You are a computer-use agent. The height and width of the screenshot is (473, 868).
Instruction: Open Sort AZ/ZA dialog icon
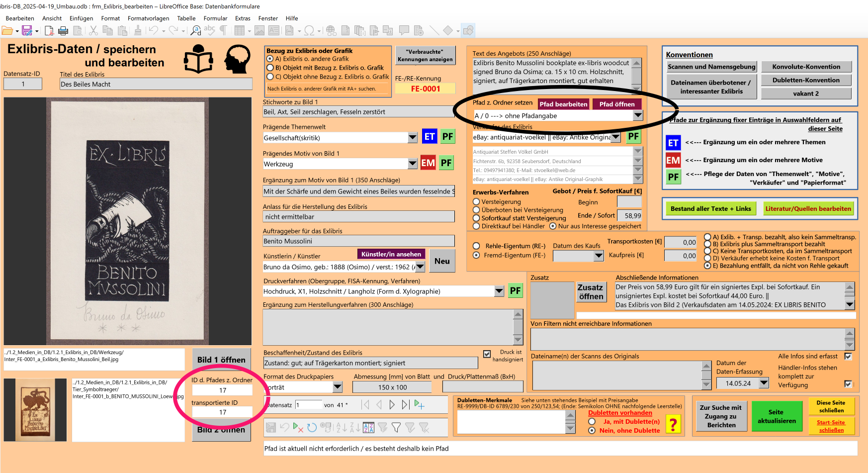point(369,427)
